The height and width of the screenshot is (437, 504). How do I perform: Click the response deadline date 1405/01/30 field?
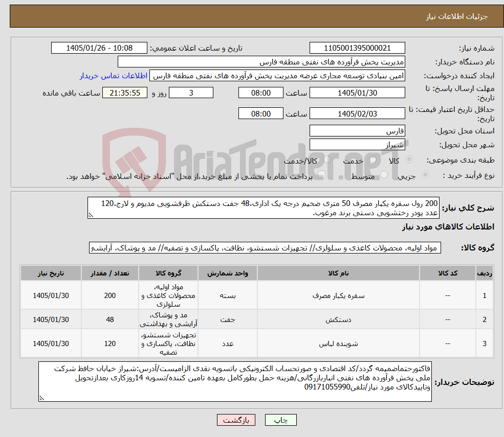tap(357, 93)
